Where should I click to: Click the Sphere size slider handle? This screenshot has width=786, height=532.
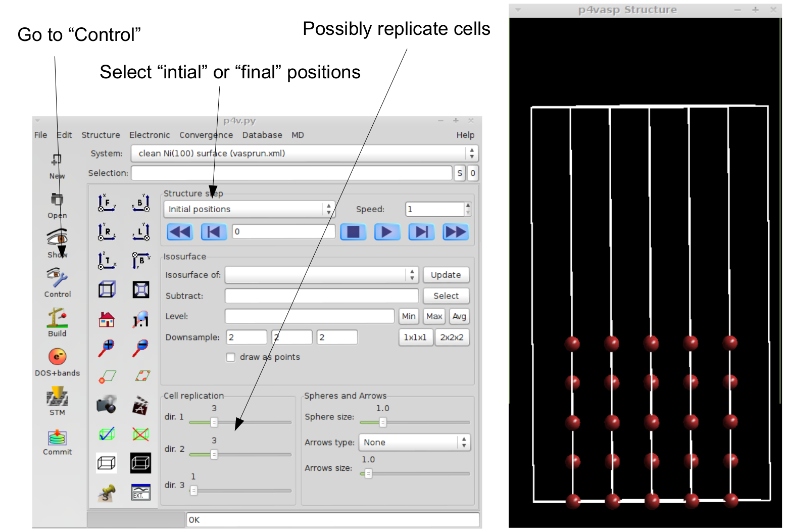click(383, 422)
